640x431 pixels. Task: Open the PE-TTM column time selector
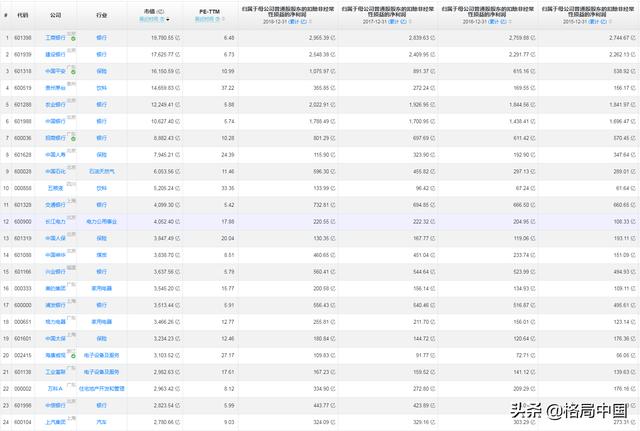pyautogui.click(x=209, y=19)
